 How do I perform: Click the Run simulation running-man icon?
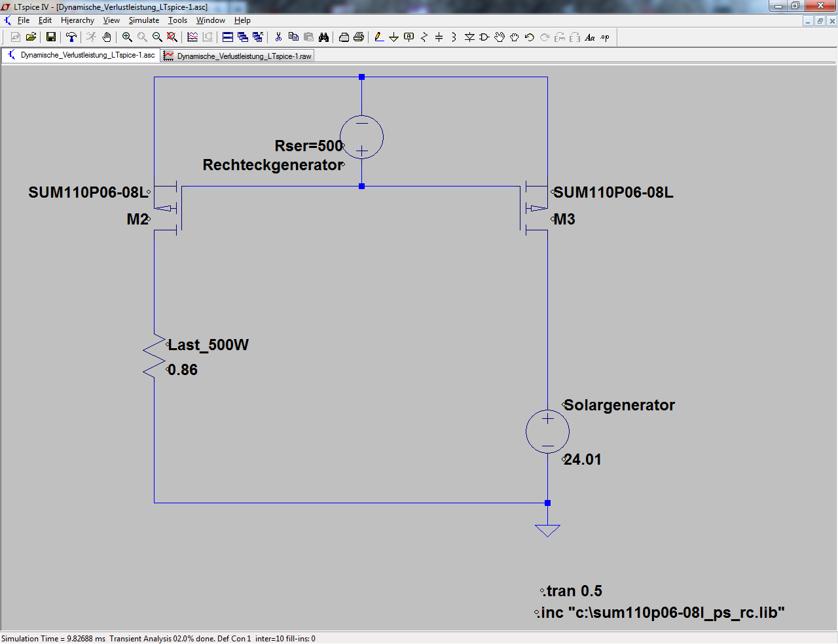click(92, 37)
